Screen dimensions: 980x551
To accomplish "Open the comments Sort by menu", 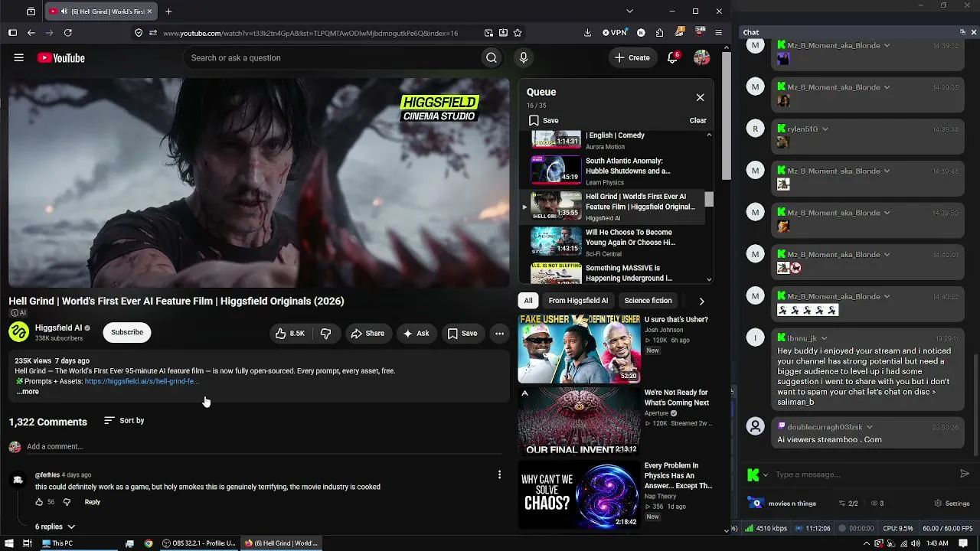I will (x=124, y=420).
